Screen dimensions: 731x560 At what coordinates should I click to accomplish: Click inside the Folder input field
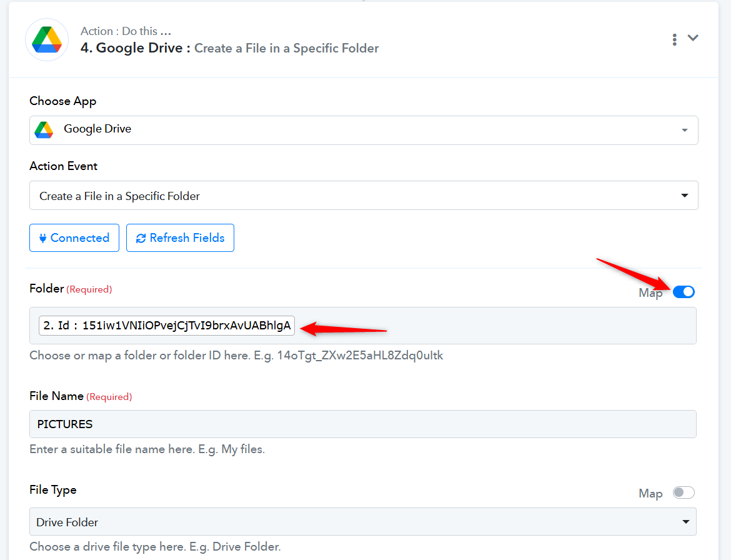(x=363, y=326)
